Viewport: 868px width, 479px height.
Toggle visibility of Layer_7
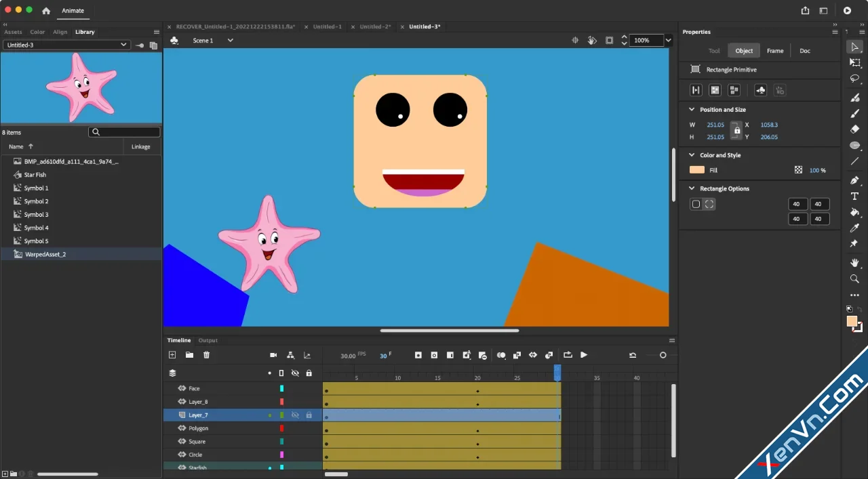295,415
